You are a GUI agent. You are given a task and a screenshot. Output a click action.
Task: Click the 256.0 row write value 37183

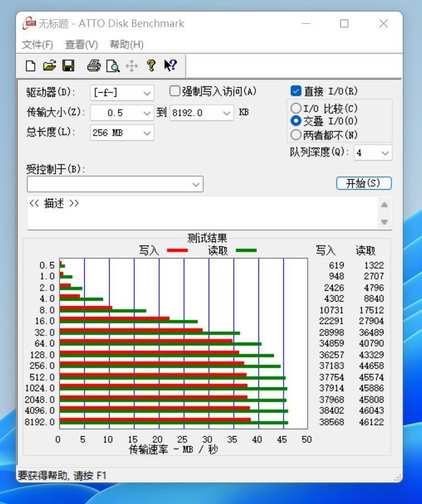pos(332,366)
